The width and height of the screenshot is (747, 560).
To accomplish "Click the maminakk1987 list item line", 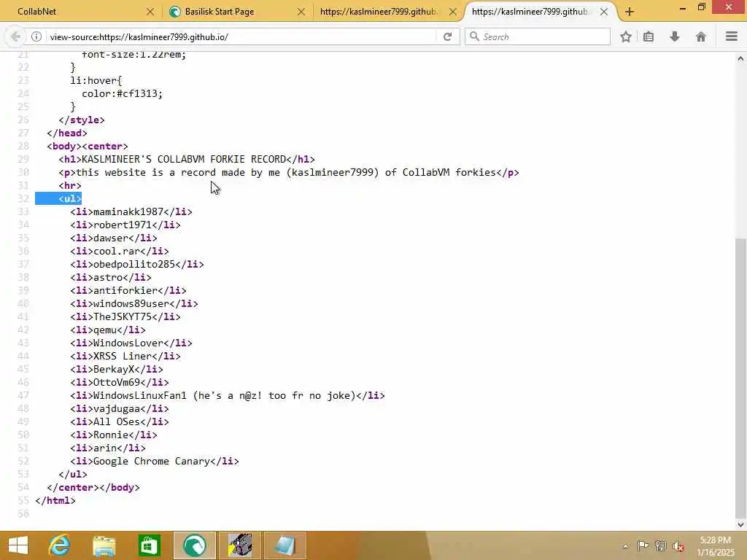I will (x=131, y=212).
